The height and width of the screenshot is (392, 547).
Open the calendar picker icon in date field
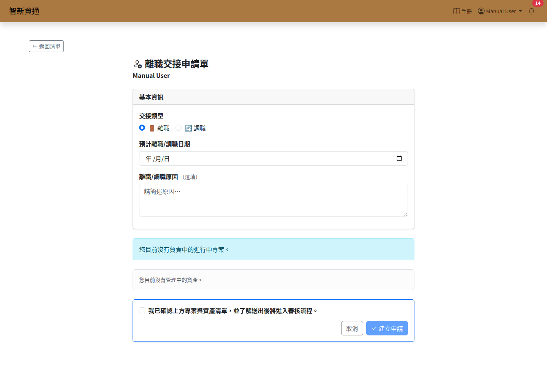399,158
